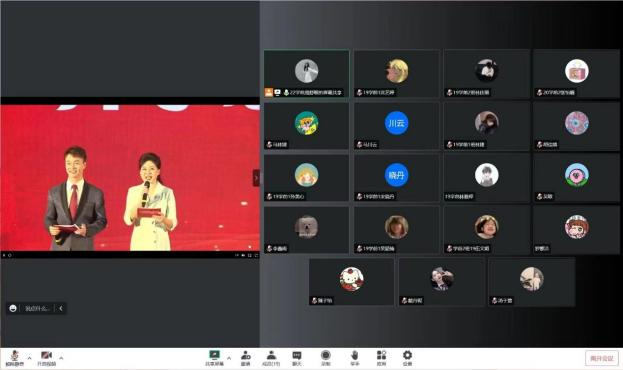This screenshot has width=623, height=370.
Task: Open the chat panel
Action: point(297,358)
